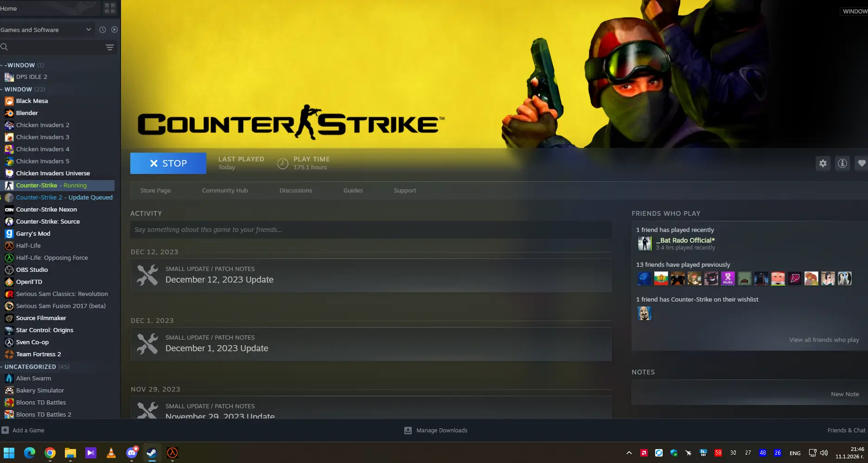The height and width of the screenshot is (463, 868).
Task: Click the clock icon to sort by recent
Action: (x=102, y=30)
